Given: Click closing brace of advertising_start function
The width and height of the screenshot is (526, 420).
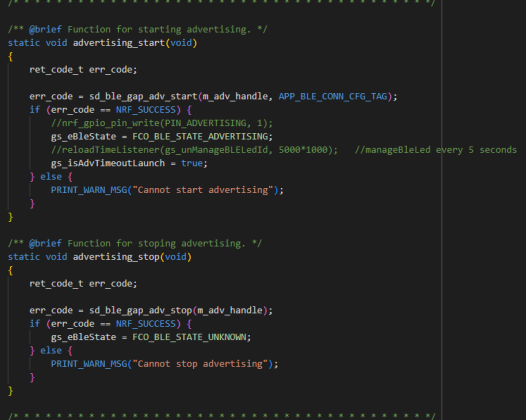Looking at the screenshot, I should [x=10, y=217].
